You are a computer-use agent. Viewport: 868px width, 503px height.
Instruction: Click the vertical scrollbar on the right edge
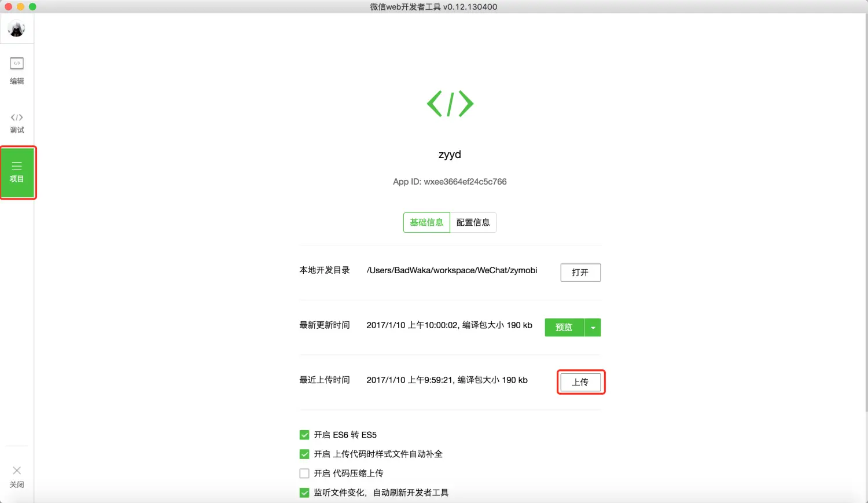tap(866, 213)
